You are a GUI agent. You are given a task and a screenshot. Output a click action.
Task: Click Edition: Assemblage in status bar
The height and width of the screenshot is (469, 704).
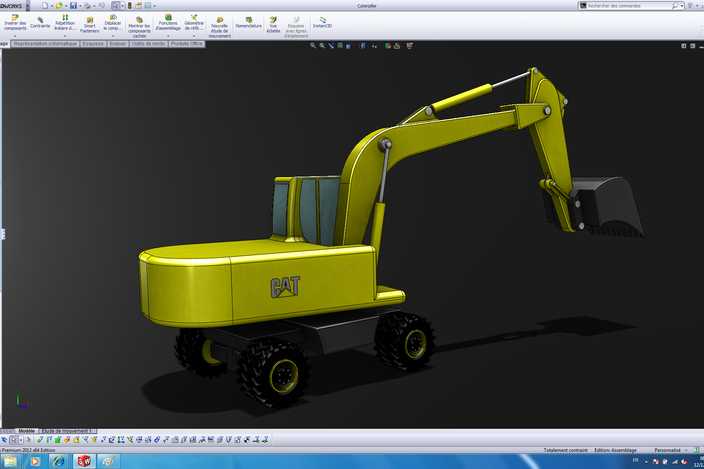616,450
